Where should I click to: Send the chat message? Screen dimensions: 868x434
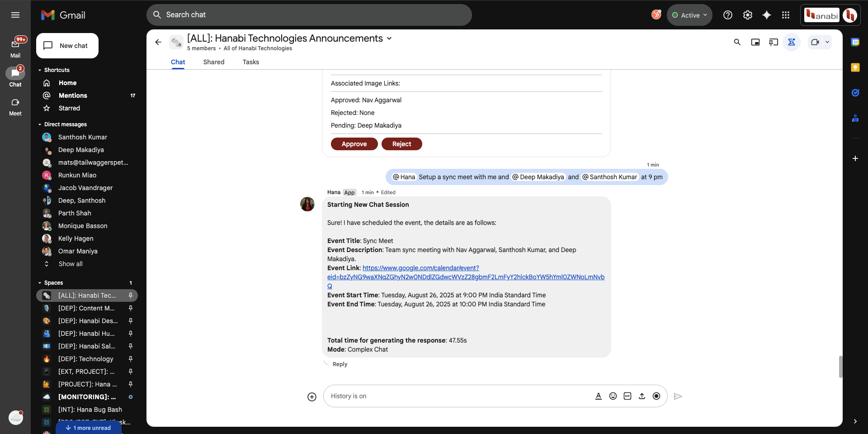678,396
